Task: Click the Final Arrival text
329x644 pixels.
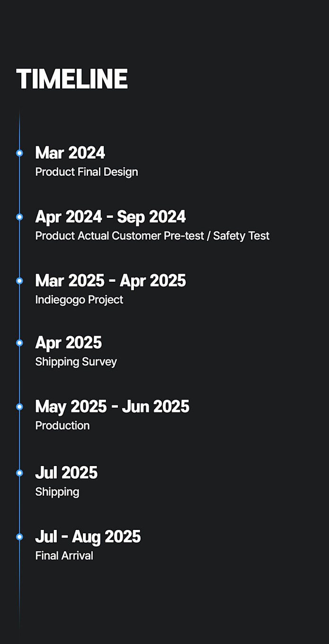Action: (x=64, y=556)
